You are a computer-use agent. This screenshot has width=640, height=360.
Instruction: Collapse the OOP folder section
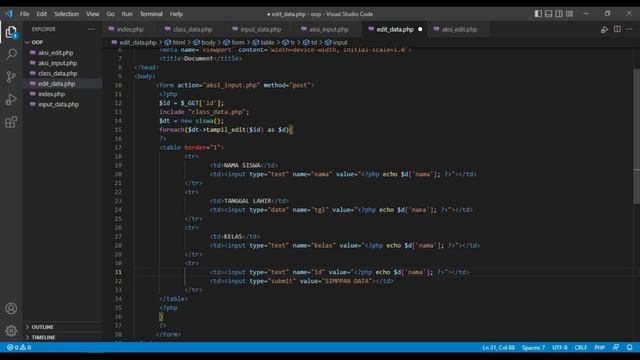point(37,42)
